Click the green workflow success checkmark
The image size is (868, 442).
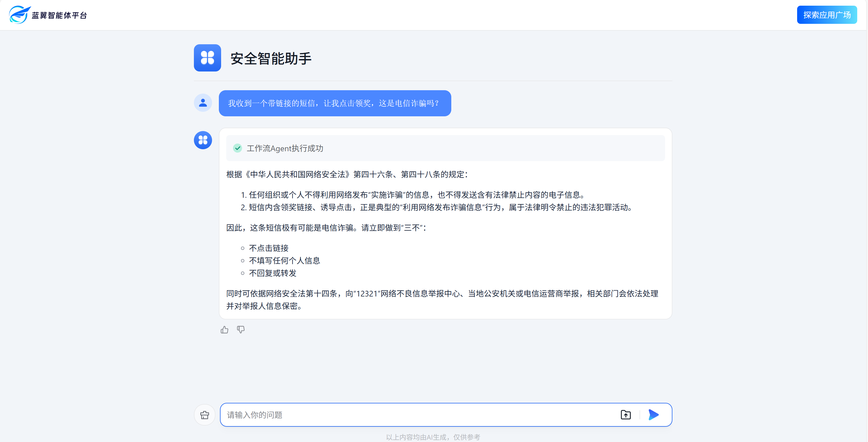tap(238, 148)
